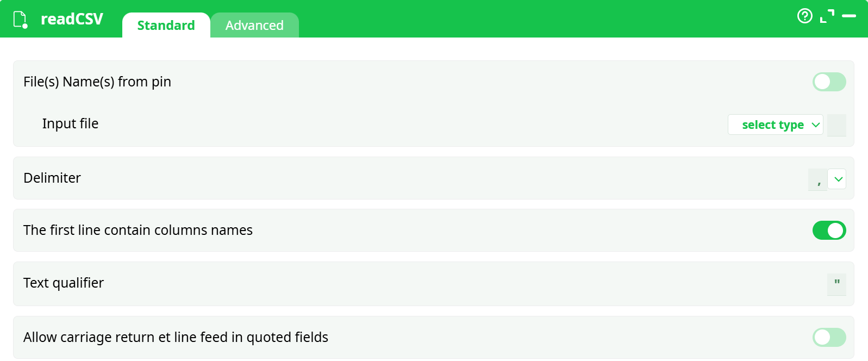Open the help question mark icon
Image resolution: width=868 pixels, height=361 pixels.
(x=804, y=16)
